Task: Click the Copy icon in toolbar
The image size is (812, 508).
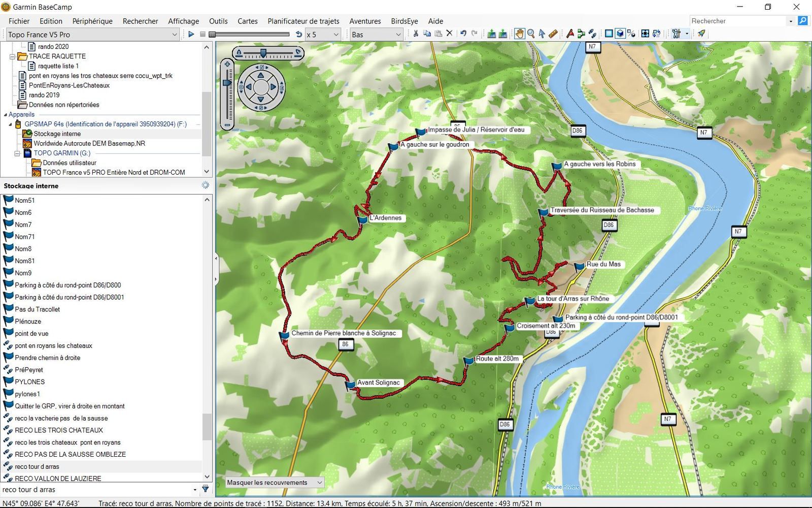Action: [427, 34]
